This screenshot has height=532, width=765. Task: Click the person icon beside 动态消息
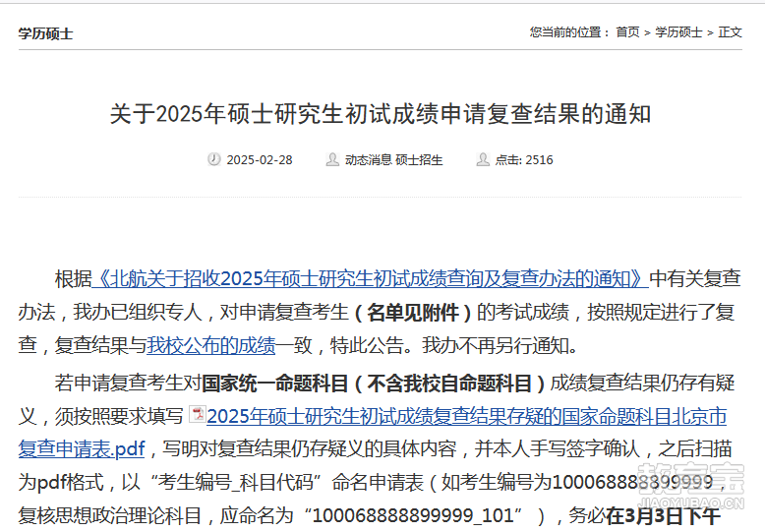(x=332, y=159)
